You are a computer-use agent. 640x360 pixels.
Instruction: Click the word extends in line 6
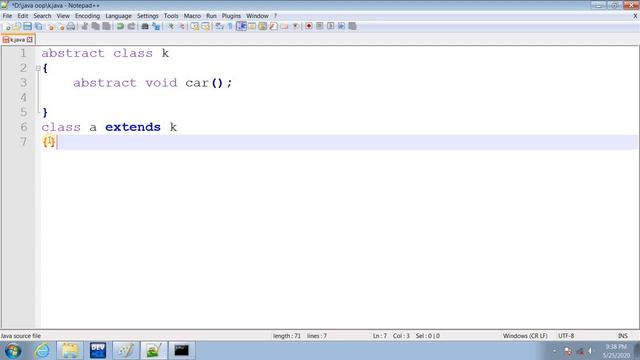[x=133, y=127]
